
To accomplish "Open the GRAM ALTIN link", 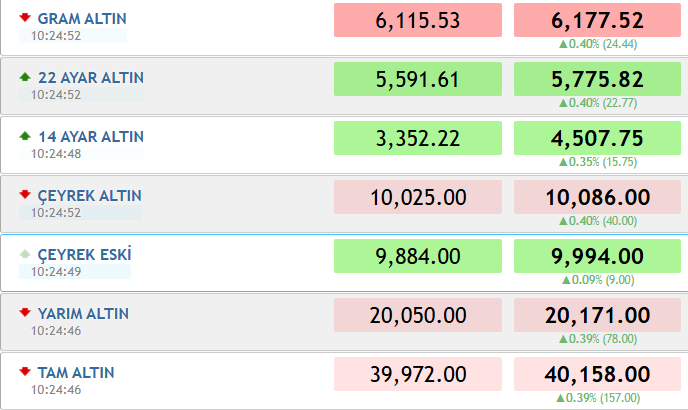I will (x=82, y=19).
